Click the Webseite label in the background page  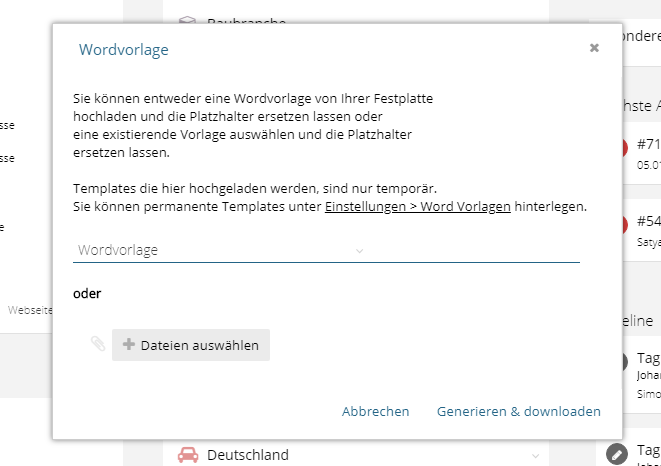tap(30, 310)
